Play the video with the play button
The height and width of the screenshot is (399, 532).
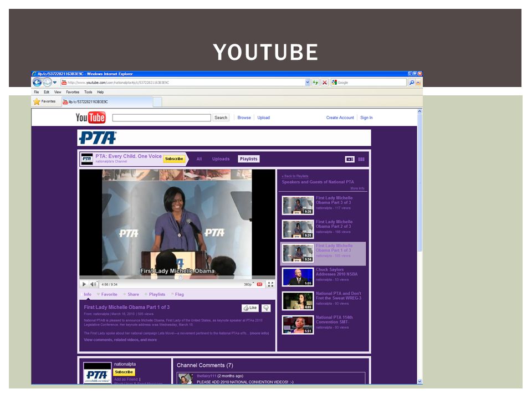click(84, 284)
